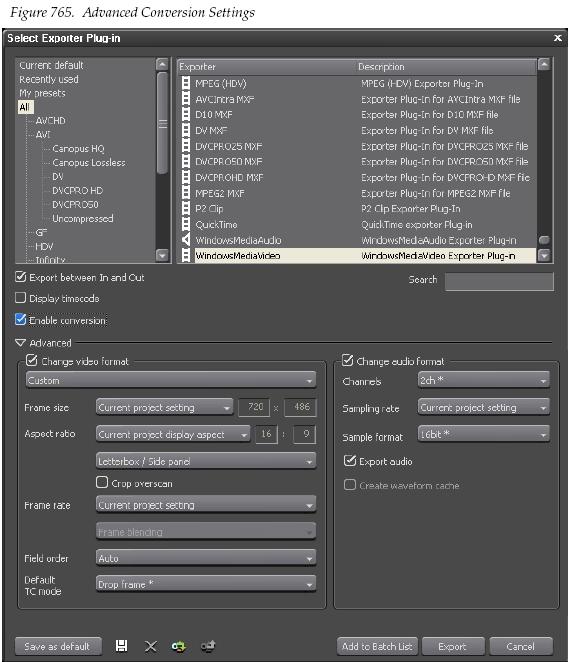Enable the Crop overscan checkbox

102,482
